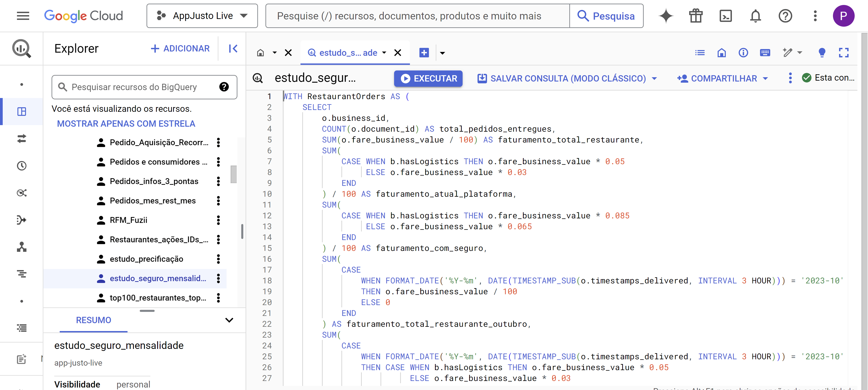Click SALVAR CONSULTA (MODO CLÁSSICO)
Image resolution: width=868 pixels, height=390 pixels.
562,78
